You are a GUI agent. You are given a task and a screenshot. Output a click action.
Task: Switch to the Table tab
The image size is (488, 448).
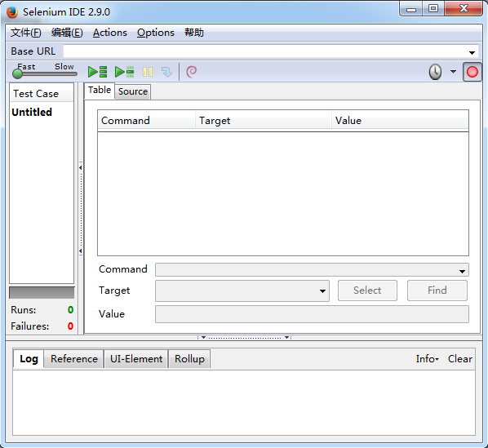(x=100, y=91)
